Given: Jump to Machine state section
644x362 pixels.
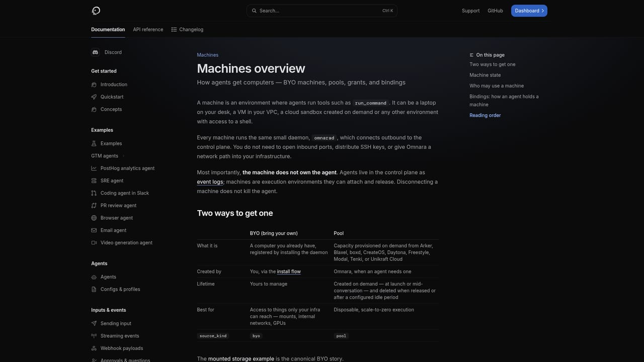Looking at the screenshot, I should pyautogui.click(x=485, y=75).
